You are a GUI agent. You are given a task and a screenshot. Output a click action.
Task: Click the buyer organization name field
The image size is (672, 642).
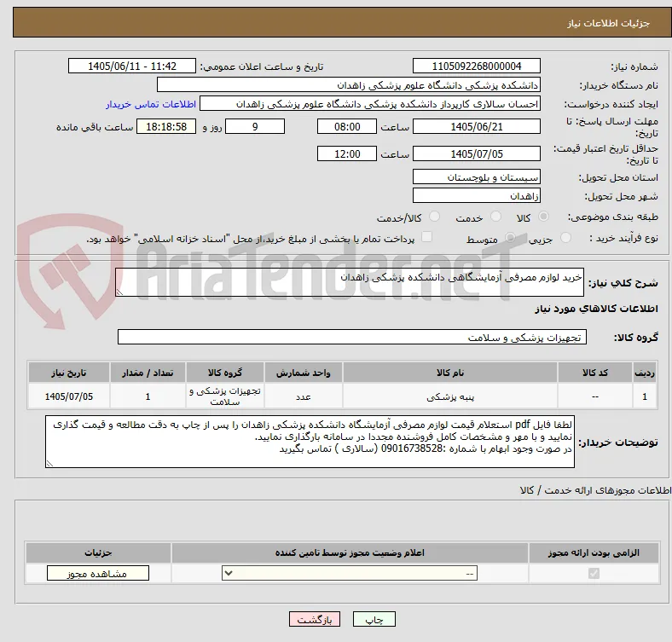[349, 85]
